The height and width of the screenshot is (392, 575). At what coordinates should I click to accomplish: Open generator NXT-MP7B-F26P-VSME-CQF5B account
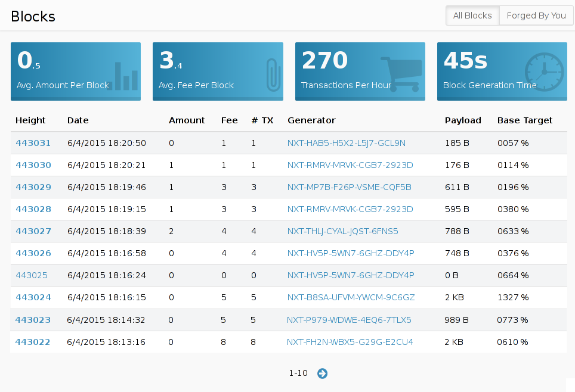349,187
